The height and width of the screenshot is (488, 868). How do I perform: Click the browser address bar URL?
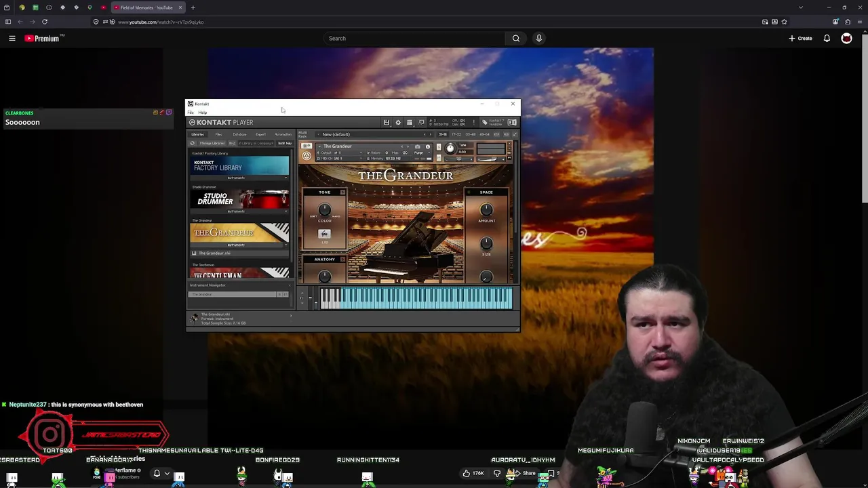(161, 22)
